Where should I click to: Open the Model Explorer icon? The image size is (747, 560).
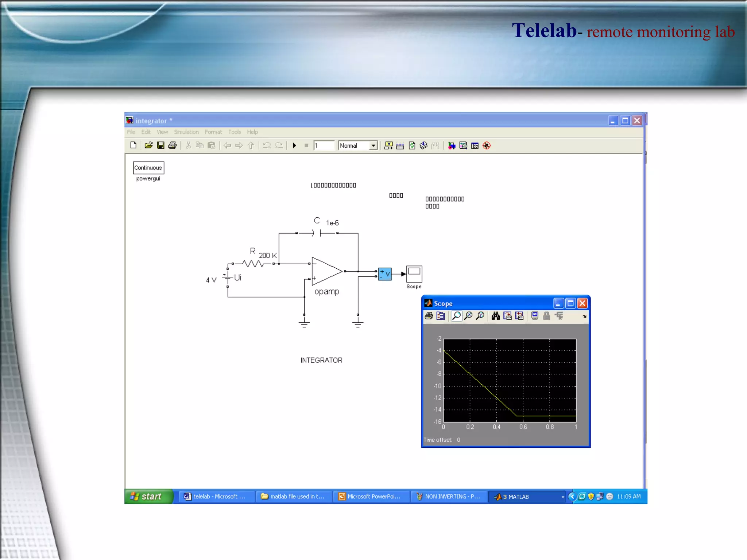[x=463, y=145]
